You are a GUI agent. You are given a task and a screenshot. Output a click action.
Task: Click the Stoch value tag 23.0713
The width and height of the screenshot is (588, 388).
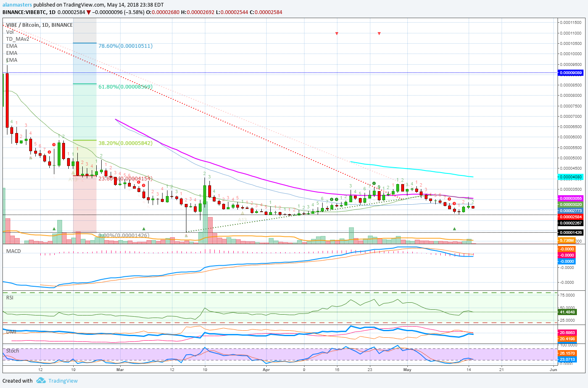pyautogui.click(x=567, y=360)
